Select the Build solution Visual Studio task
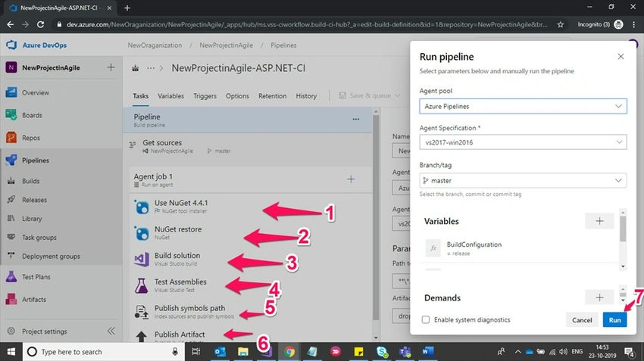This screenshot has height=361, width=644. (177, 255)
